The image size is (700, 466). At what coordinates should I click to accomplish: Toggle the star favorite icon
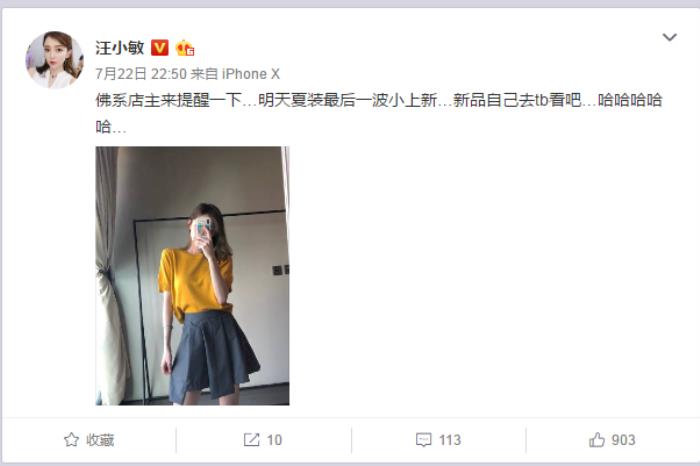pos(71,440)
